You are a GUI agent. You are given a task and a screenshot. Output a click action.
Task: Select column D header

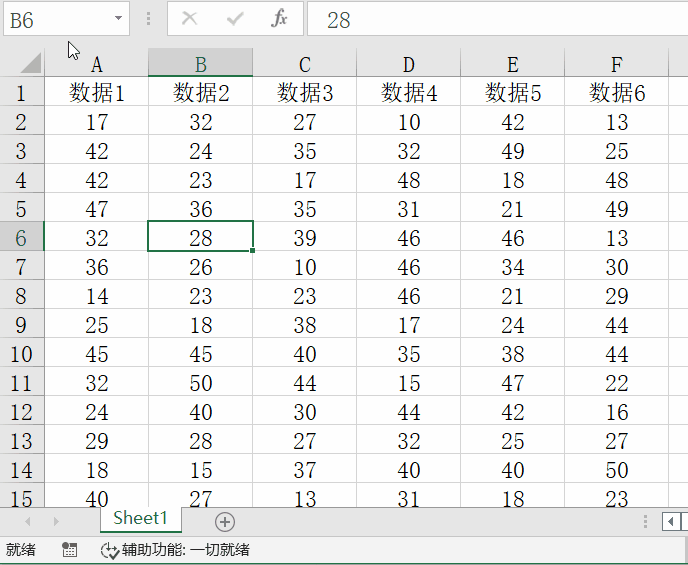(408, 64)
